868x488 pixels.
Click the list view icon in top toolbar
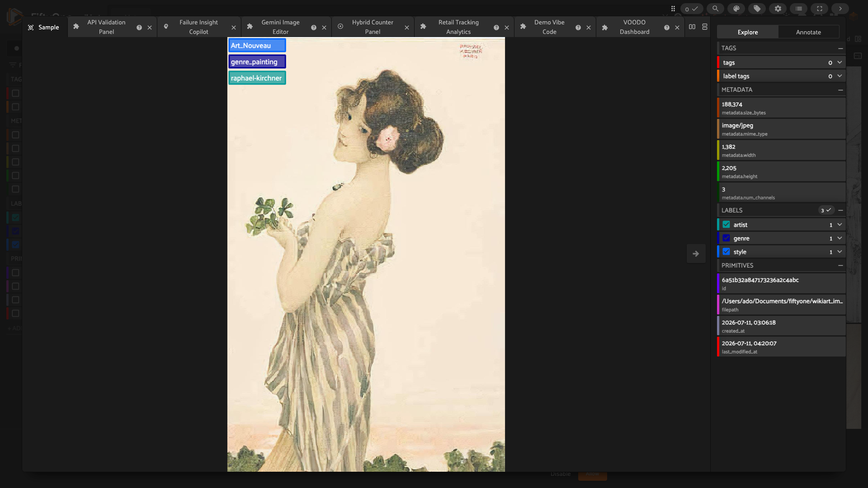(799, 9)
